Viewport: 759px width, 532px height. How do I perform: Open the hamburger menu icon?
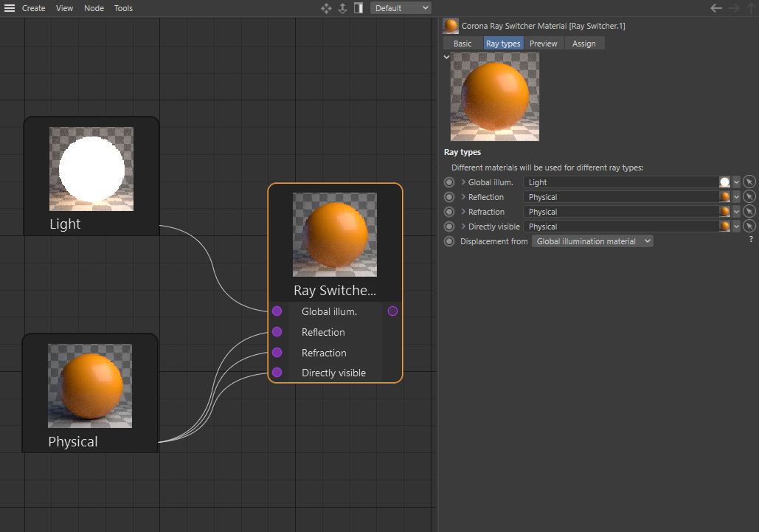[10, 8]
